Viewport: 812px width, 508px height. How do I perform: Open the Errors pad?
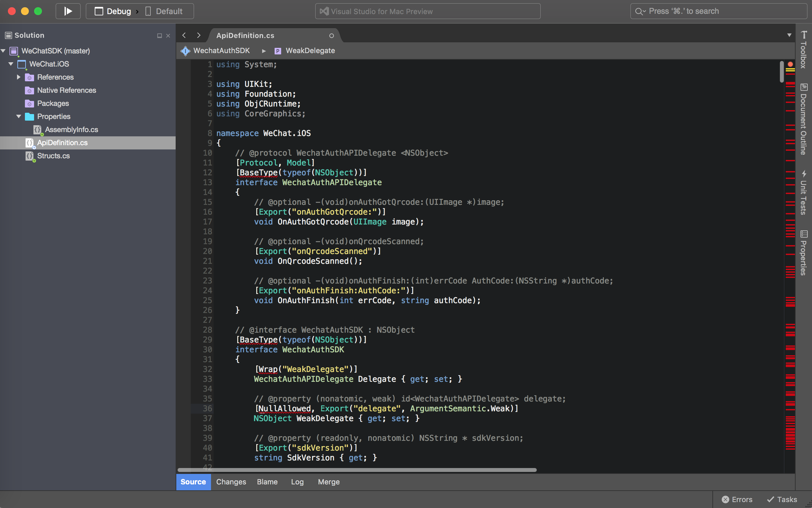point(737,499)
